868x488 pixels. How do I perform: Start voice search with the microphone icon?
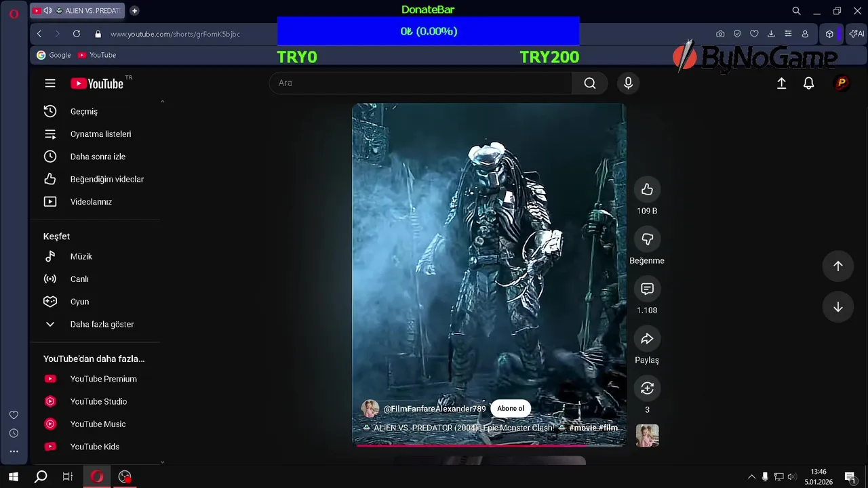[x=628, y=83]
